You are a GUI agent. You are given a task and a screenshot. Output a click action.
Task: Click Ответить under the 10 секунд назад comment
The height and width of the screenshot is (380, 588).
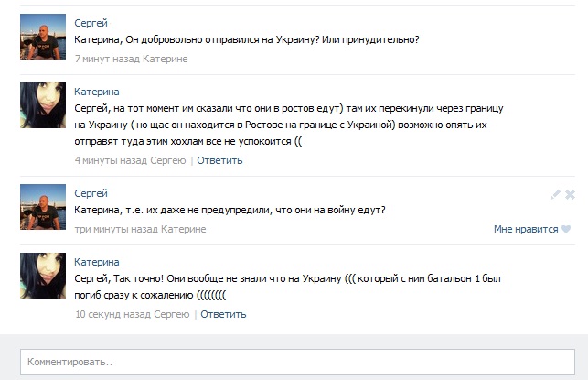tap(223, 314)
